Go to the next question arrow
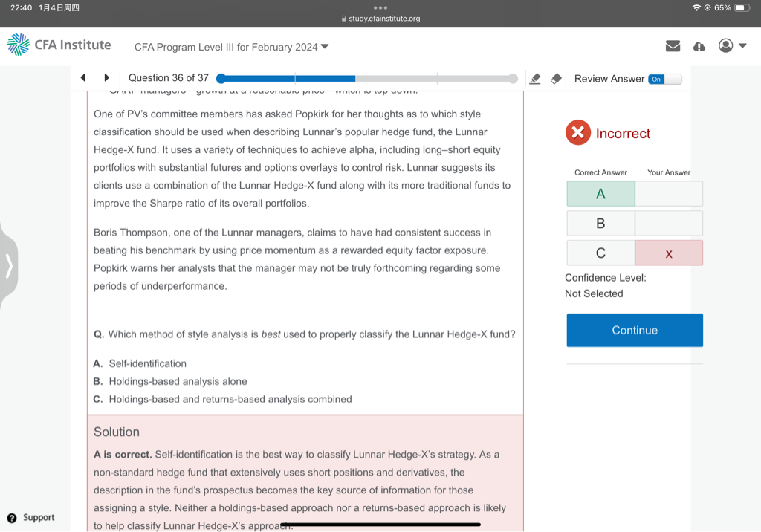The height and width of the screenshot is (532, 761). [x=106, y=77]
